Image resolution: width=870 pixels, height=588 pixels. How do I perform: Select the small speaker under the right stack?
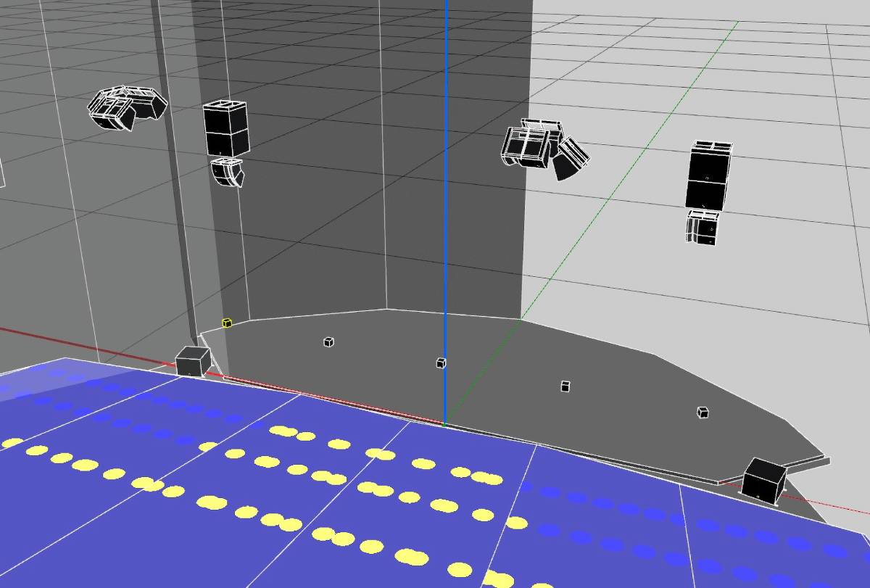click(703, 227)
